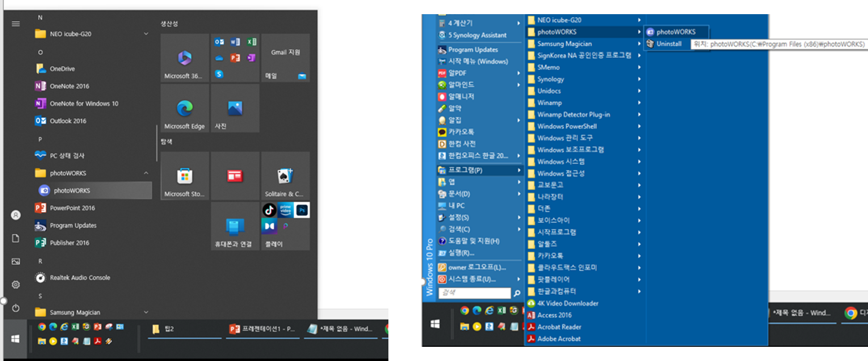Open the Microsoft Edge tile

click(185, 109)
